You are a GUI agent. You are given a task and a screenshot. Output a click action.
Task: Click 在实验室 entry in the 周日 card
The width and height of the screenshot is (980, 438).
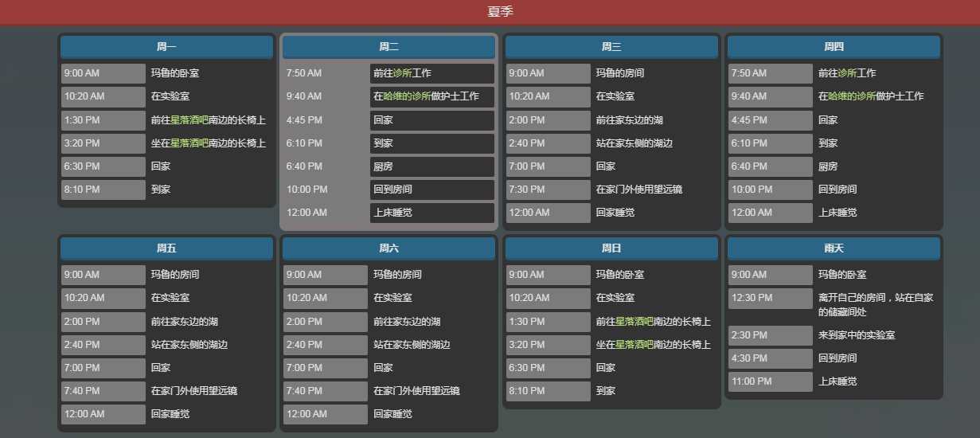[x=615, y=298]
